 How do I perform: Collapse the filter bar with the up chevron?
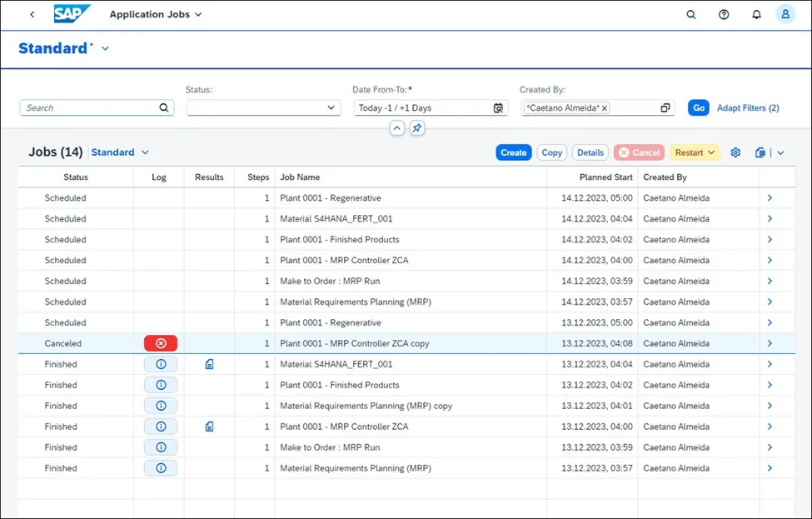pos(397,128)
